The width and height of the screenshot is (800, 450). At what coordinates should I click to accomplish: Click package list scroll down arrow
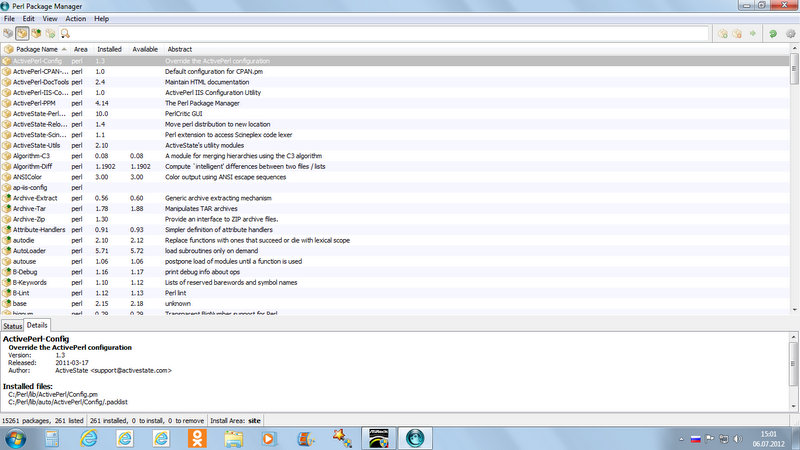tap(794, 309)
